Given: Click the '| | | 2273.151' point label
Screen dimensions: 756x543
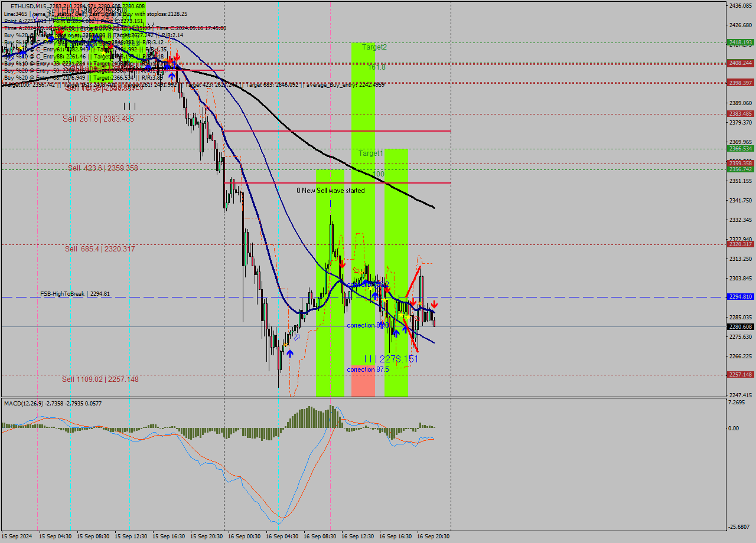Looking at the screenshot, I should [391, 359].
